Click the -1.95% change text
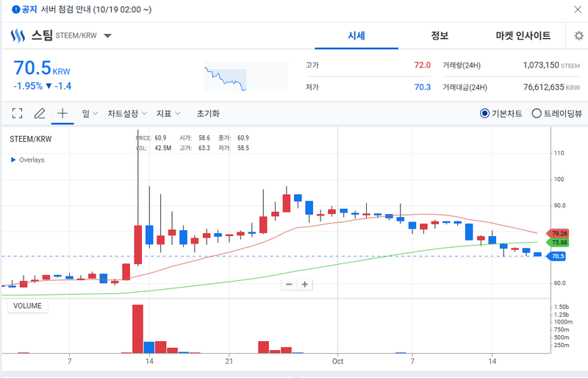 [x=28, y=86]
